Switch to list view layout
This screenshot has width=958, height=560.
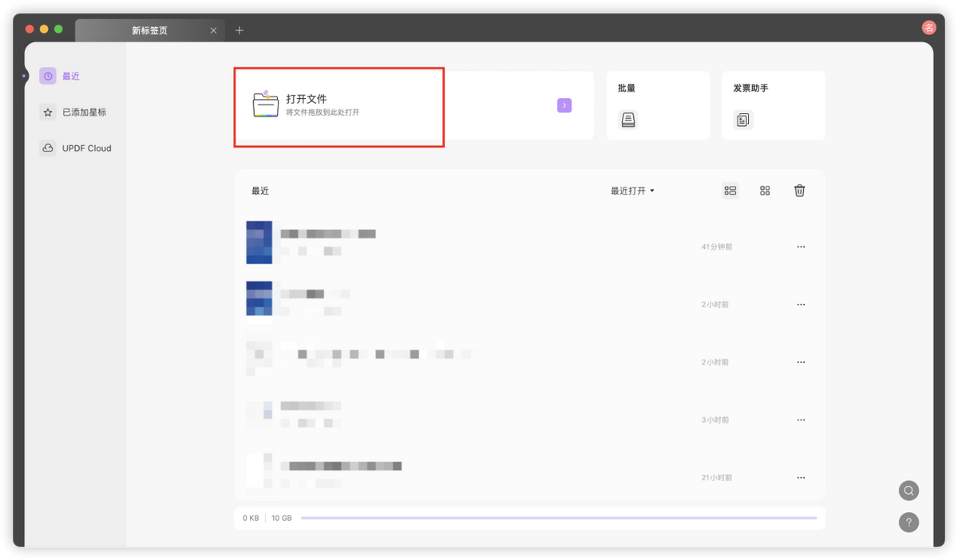730,191
